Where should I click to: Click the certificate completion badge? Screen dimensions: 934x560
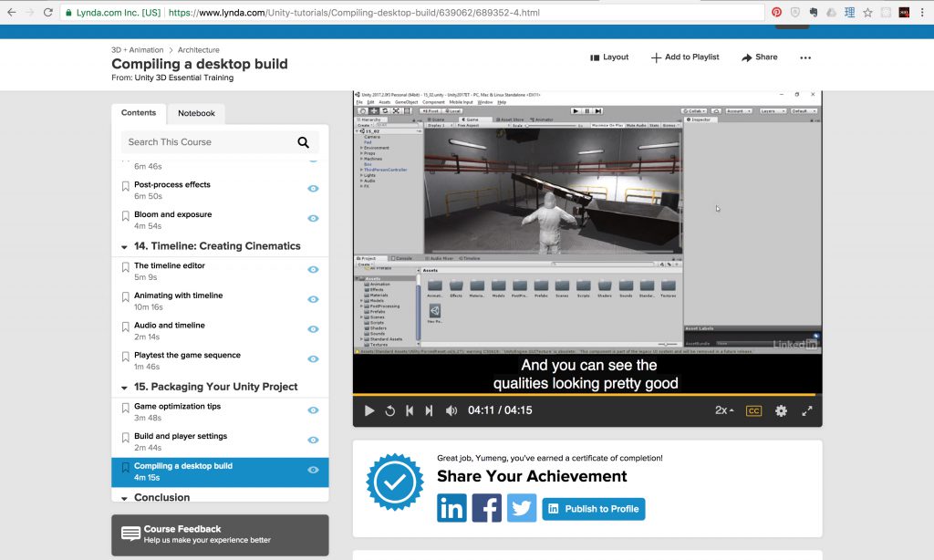point(395,482)
